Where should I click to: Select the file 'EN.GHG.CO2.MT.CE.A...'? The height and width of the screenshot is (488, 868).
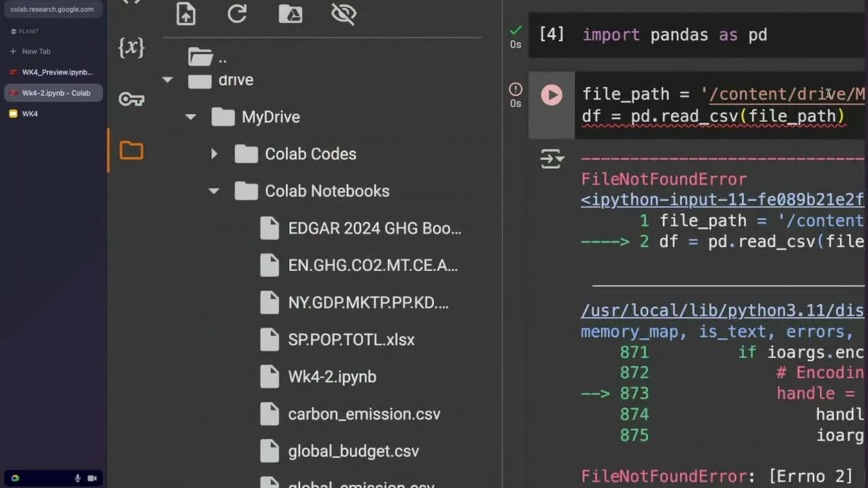tap(359, 266)
